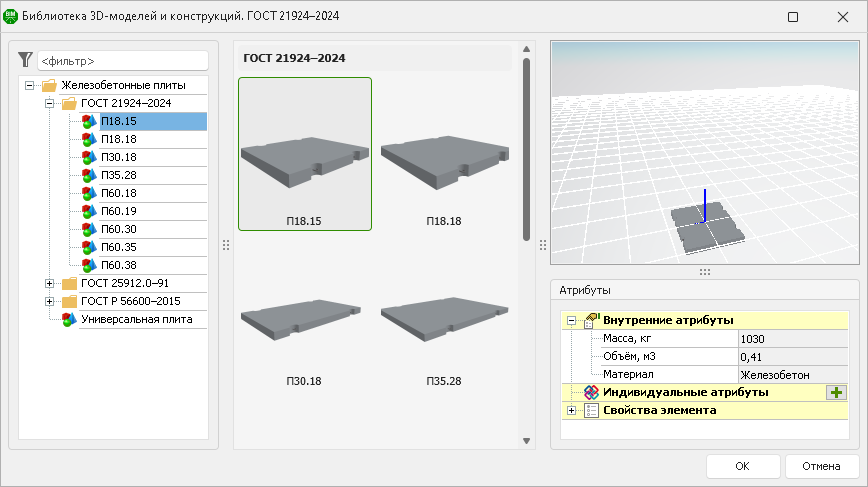This screenshot has width=868, height=487.
Task: Click scroll down arrow in thumbnail list
Action: coord(526,440)
